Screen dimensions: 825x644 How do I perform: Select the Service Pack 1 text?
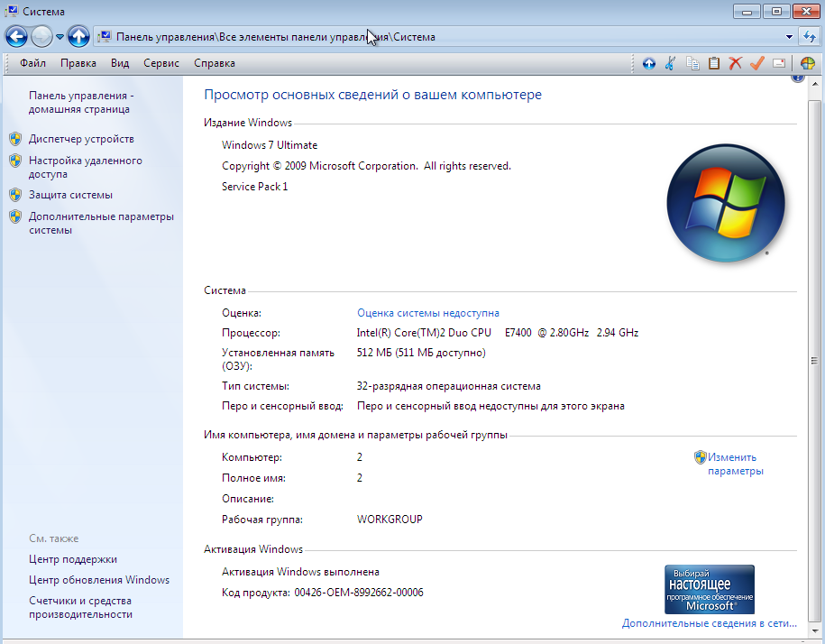point(254,187)
